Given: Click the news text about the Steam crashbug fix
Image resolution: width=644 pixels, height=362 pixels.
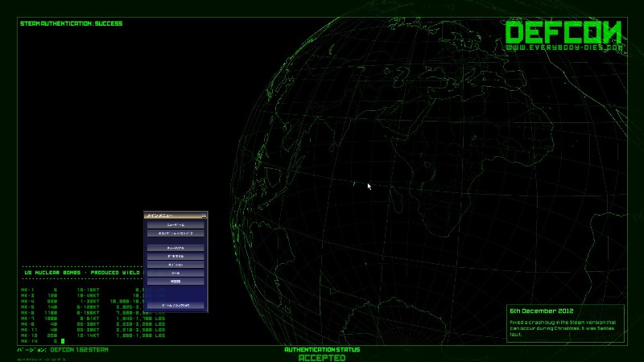Looking at the screenshot, I should (x=562, y=327).
